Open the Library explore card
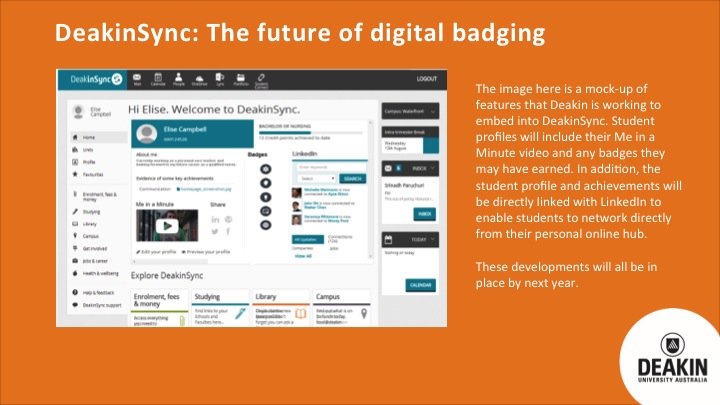 (281, 308)
